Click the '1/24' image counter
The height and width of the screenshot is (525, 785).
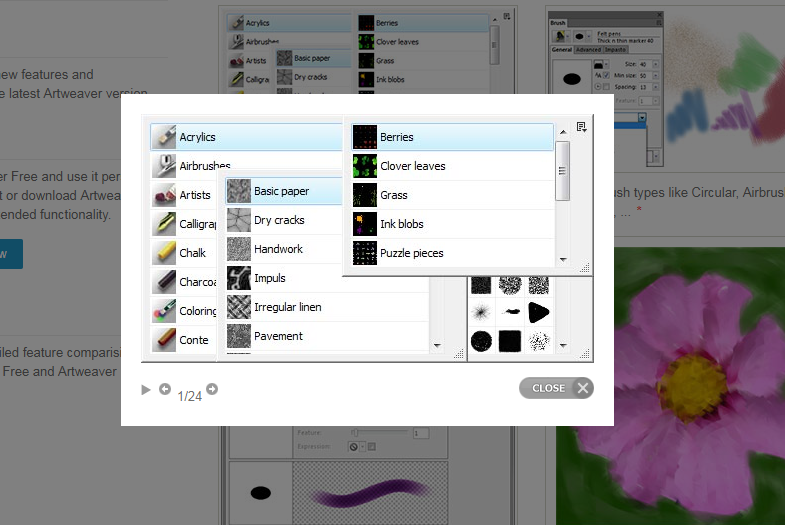189,396
